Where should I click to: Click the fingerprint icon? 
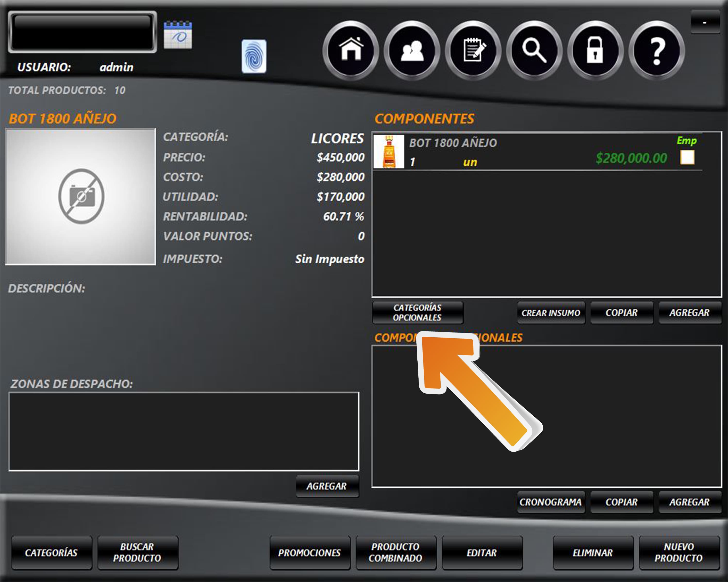254,56
